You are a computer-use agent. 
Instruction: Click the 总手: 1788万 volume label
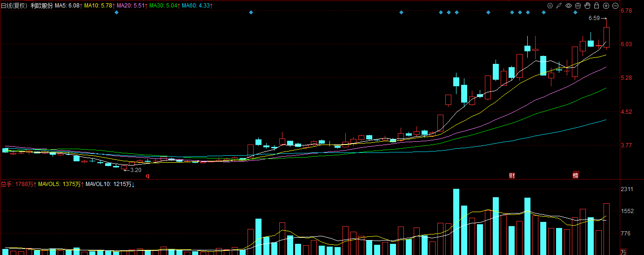(x=19, y=185)
